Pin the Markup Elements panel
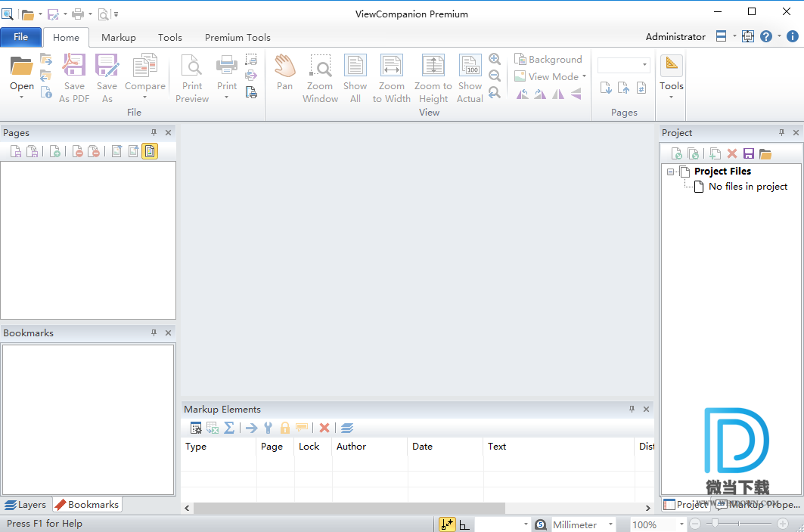Screen dimensions: 804x532 click(x=632, y=409)
